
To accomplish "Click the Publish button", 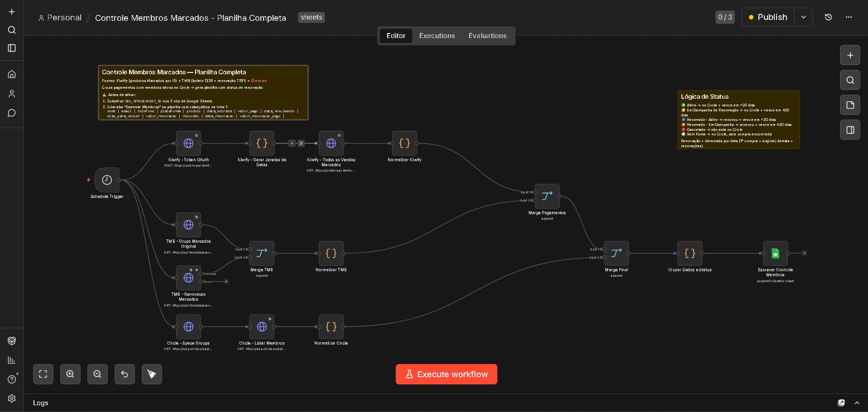I will [768, 17].
